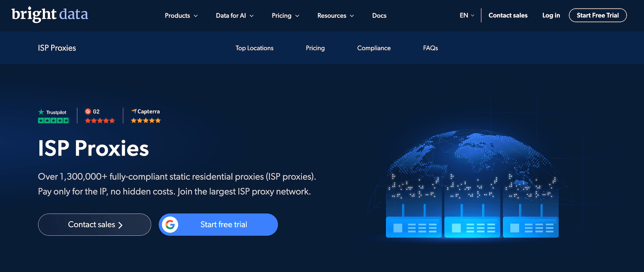
Task: Click the ISP Proxies sub-nav title
Action: (57, 48)
